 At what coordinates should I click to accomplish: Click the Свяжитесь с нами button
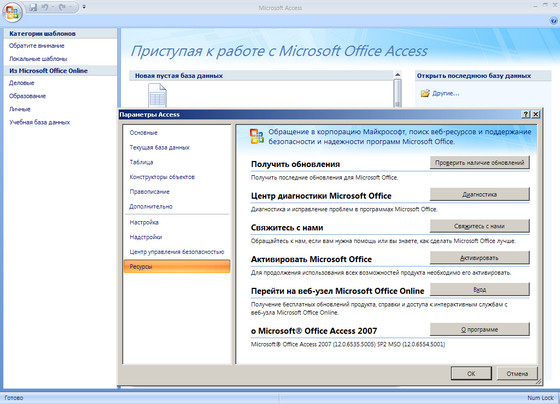pyautogui.click(x=479, y=226)
